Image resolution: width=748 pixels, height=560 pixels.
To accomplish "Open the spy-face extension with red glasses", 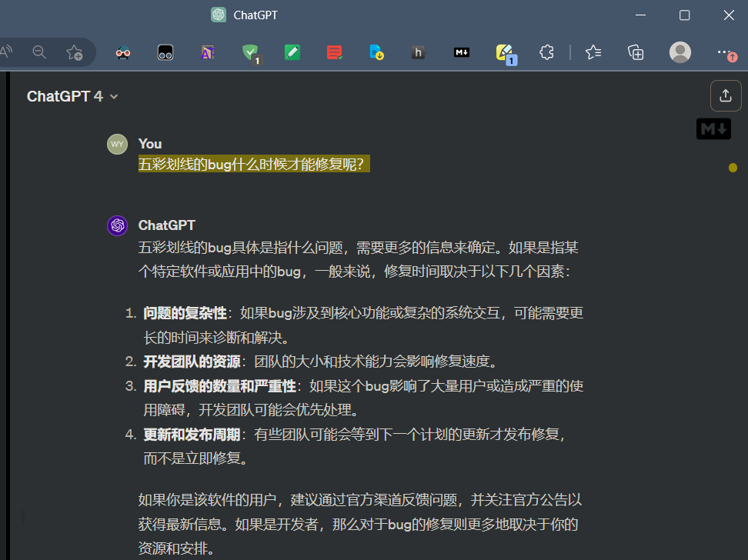I will (123, 52).
